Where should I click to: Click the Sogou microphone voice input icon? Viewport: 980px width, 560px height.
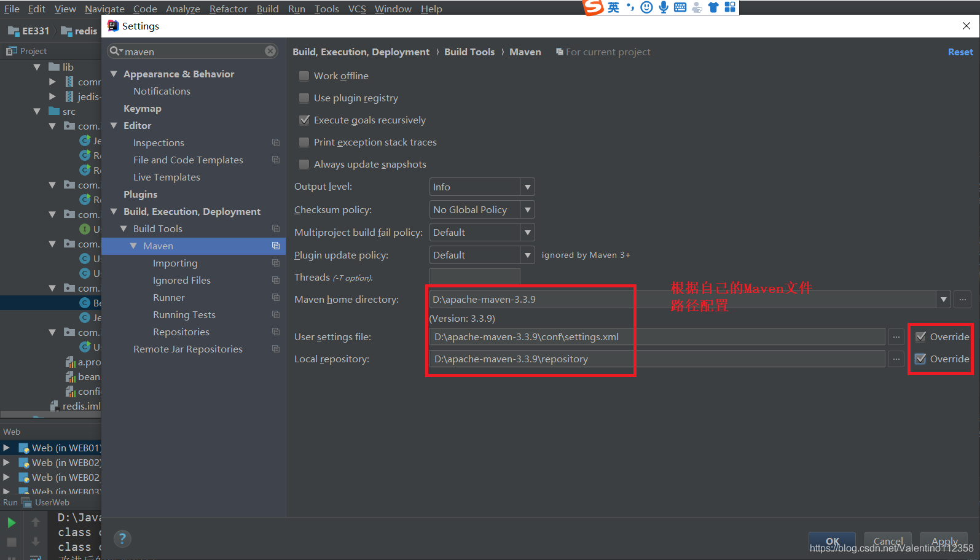click(664, 7)
